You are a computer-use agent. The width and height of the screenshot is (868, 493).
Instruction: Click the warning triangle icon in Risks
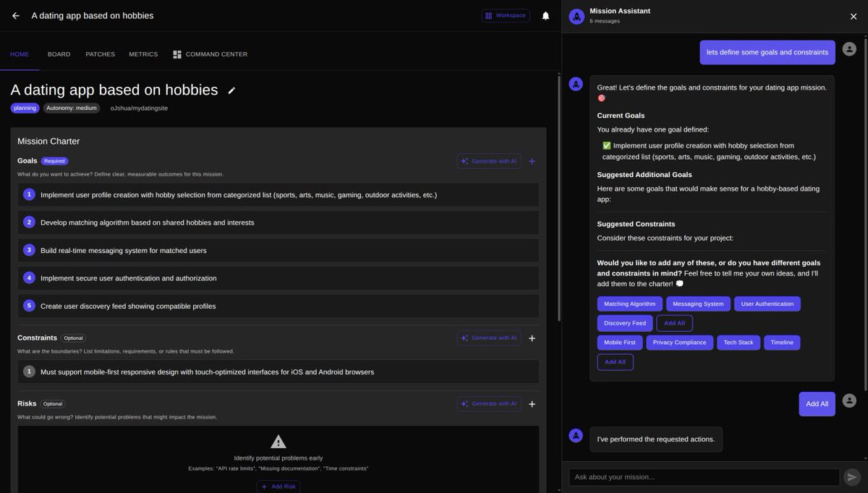coord(278,442)
